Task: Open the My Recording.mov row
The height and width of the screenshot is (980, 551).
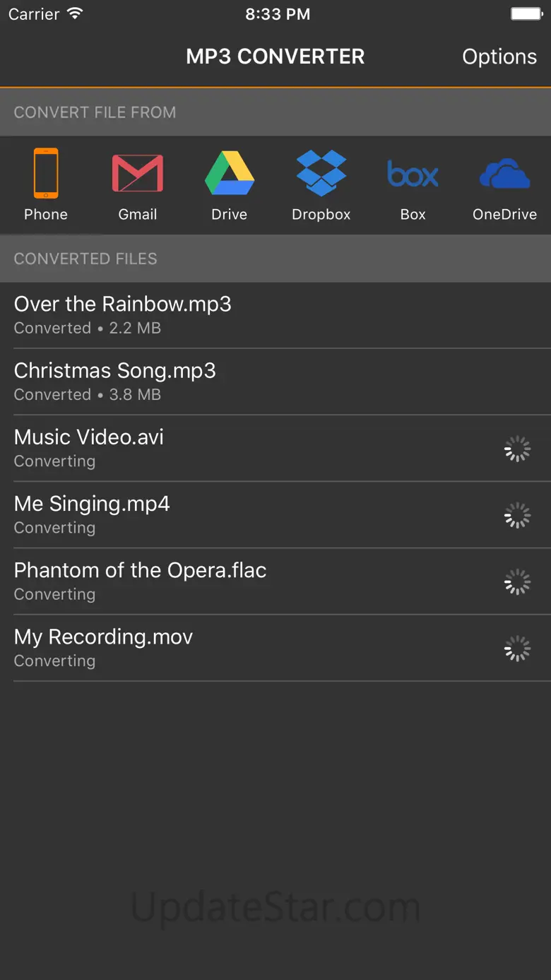Action: point(103,647)
